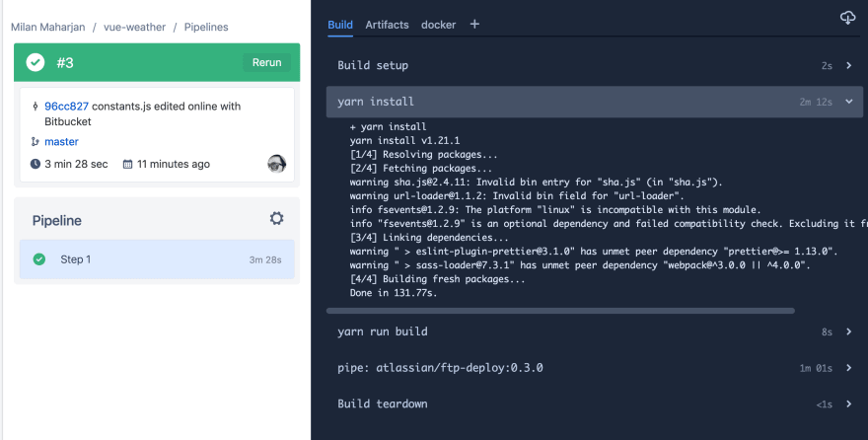Screen dimensions: 868x440
Task: Click the url-loader warning log line
Action: (x=517, y=196)
